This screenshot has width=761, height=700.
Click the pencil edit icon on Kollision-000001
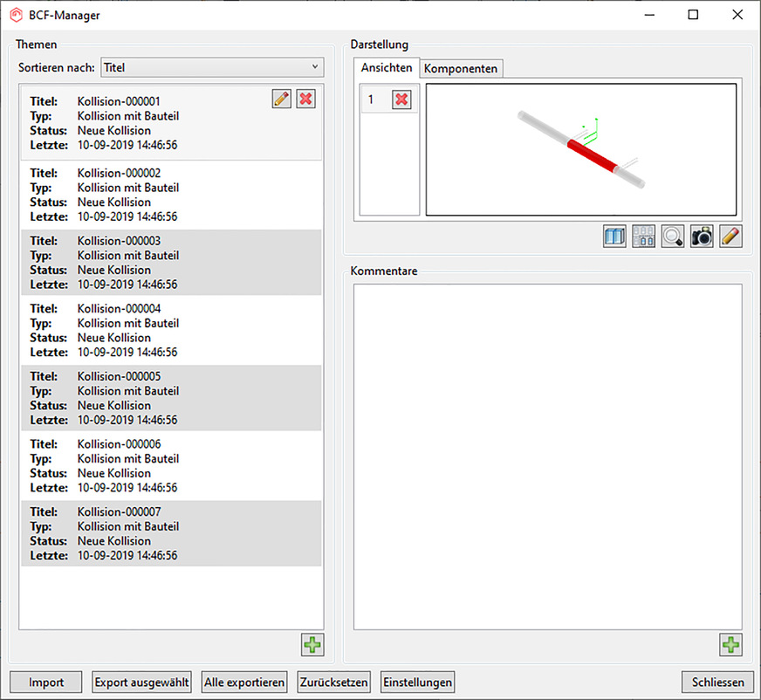[281, 100]
